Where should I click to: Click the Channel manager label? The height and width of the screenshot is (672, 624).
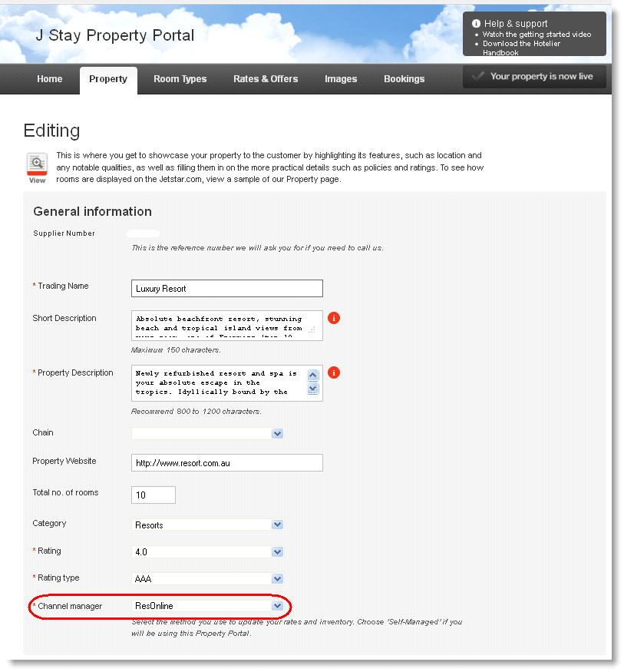pyautogui.click(x=70, y=606)
